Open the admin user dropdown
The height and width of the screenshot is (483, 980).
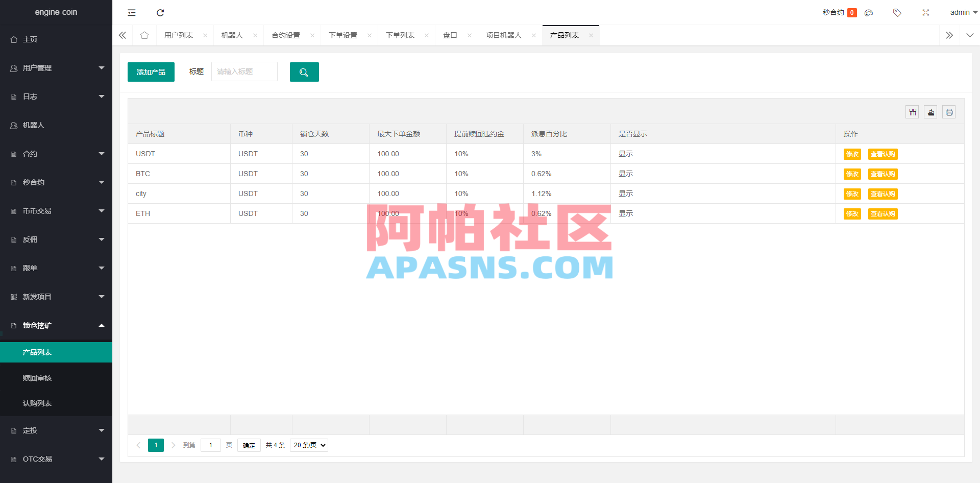pyautogui.click(x=963, y=13)
